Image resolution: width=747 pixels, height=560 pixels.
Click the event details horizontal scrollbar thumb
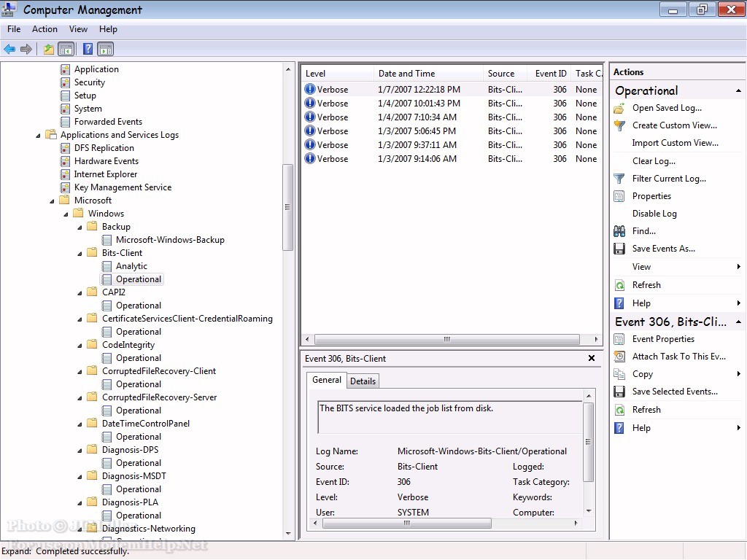coord(407,524)
